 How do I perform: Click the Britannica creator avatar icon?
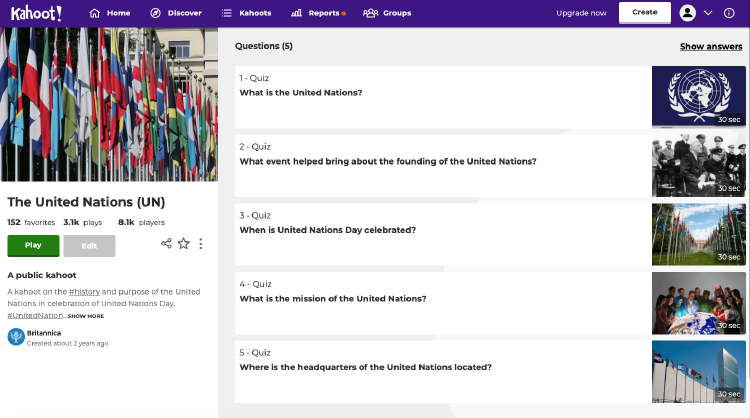tap(16, 336)
